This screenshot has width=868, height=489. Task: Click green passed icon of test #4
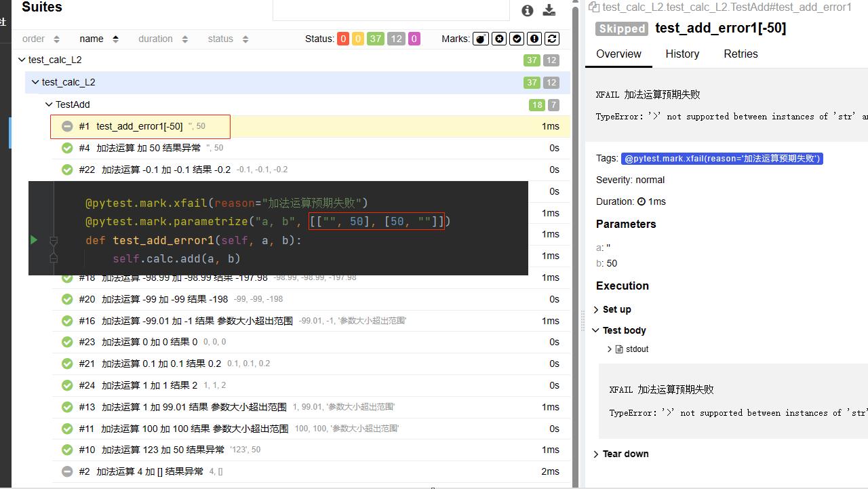[x=67, y=148]
